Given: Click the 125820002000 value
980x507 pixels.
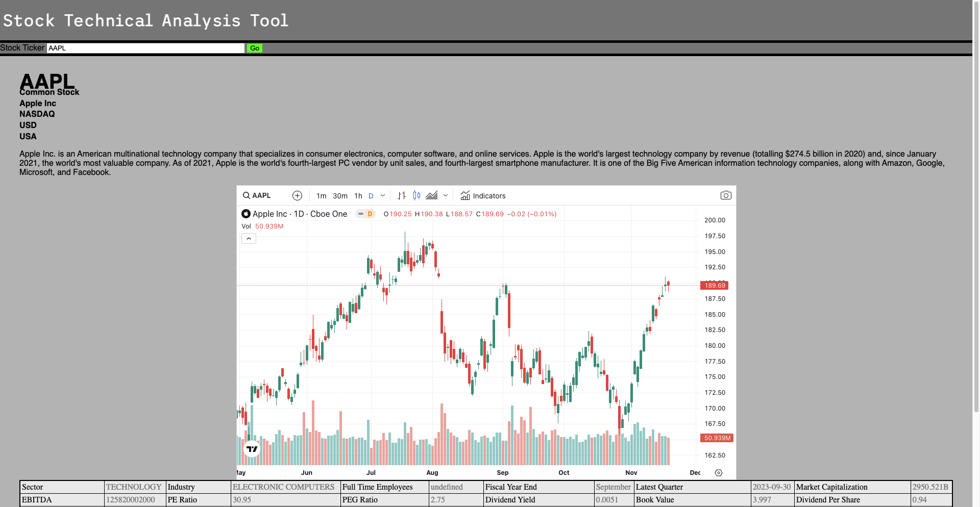Looking at the screenshot, I should coord(135,500).
